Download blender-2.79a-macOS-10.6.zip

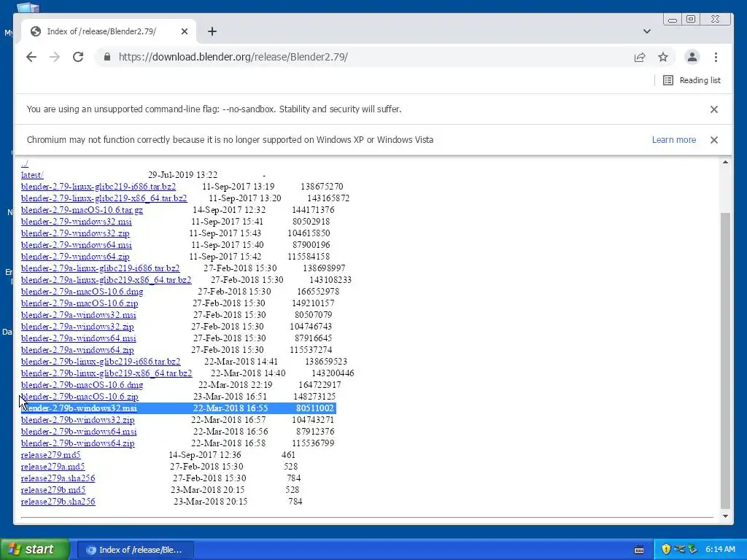click(x=80, y=303)
